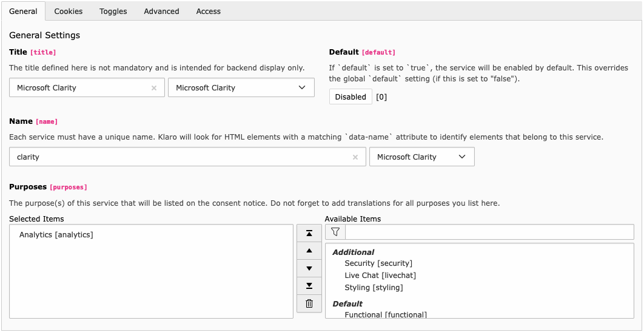Open the Advanced tab
This screenshot has width=644, height=332.
[x=161, y=11]
